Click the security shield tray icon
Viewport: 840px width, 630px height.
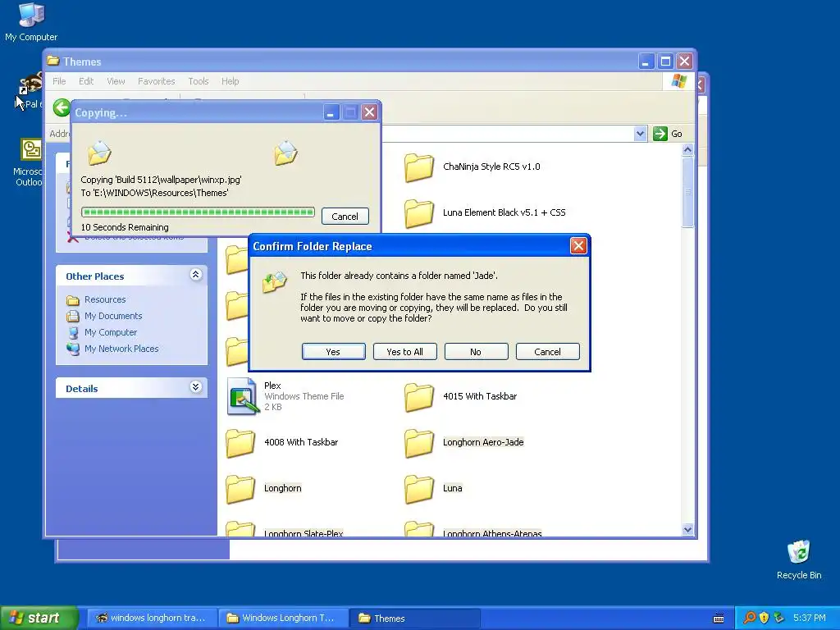tap(764, 618)
